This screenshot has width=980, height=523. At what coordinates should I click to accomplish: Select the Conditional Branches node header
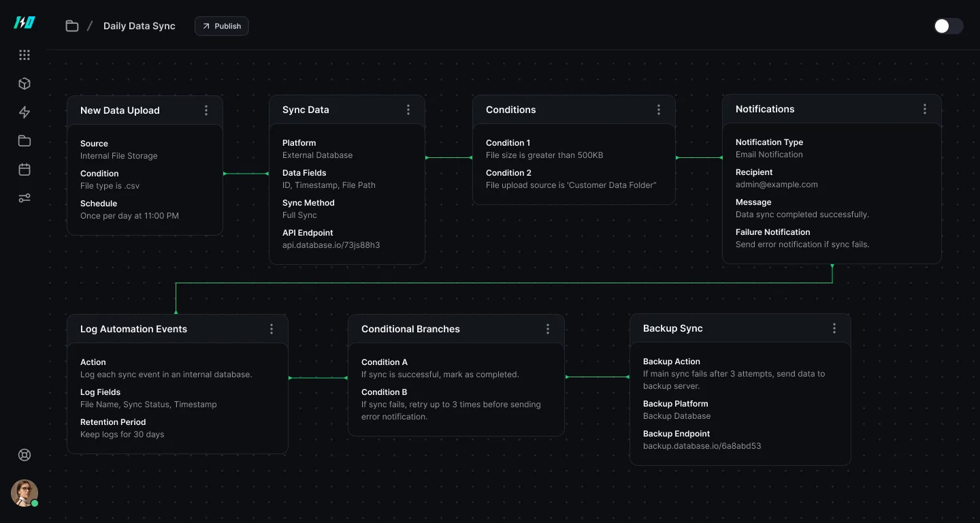(411, 329)
